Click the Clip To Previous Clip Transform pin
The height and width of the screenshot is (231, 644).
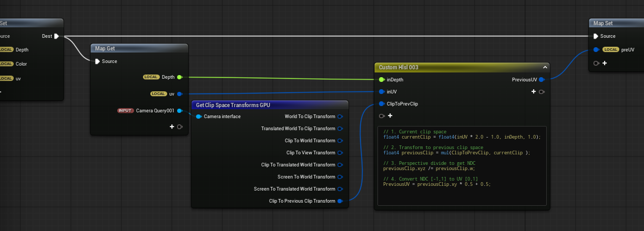[x=340, y=201]
